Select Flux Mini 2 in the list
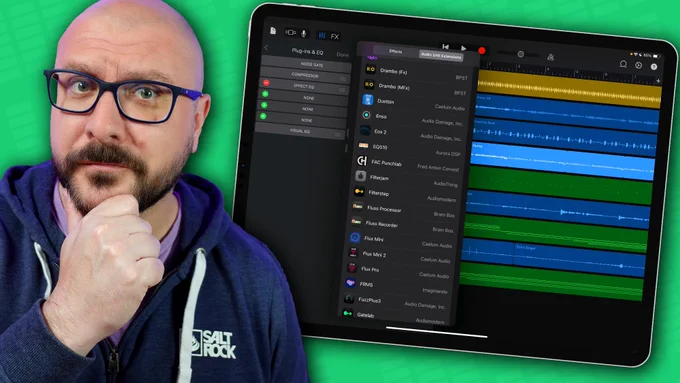The image size is (680, 383). pyautogui.click(x=400, y=256)
